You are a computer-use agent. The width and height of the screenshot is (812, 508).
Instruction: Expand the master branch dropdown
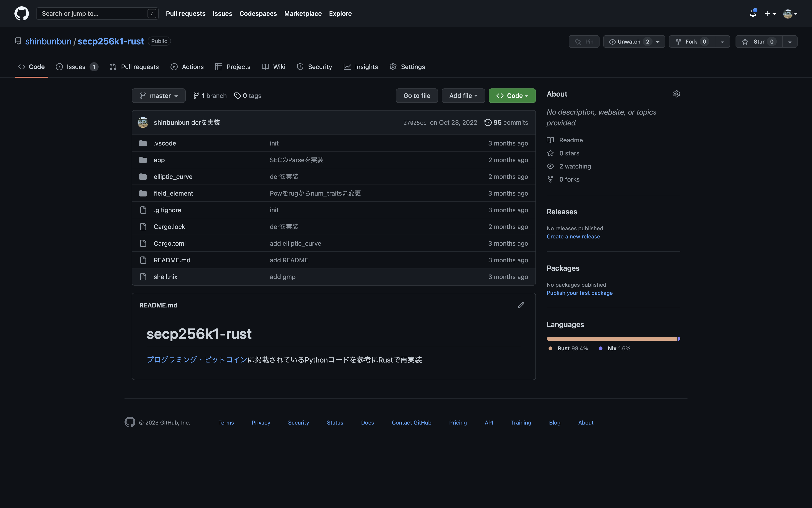(159, 96)
